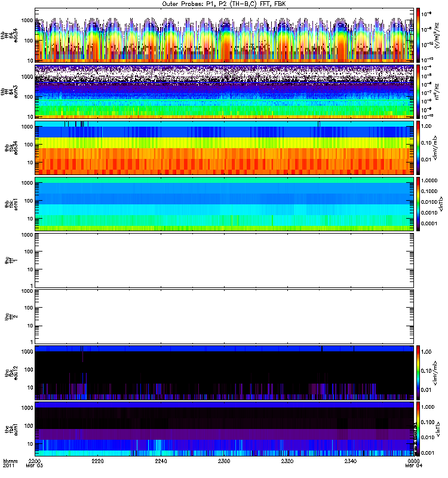This screenshot has height=478, width=448.
Task: Click the plot title "Outer Probes: P1, P2 (TH-B,C) FFT, FBK"
Action: click(x=224, y=4)
